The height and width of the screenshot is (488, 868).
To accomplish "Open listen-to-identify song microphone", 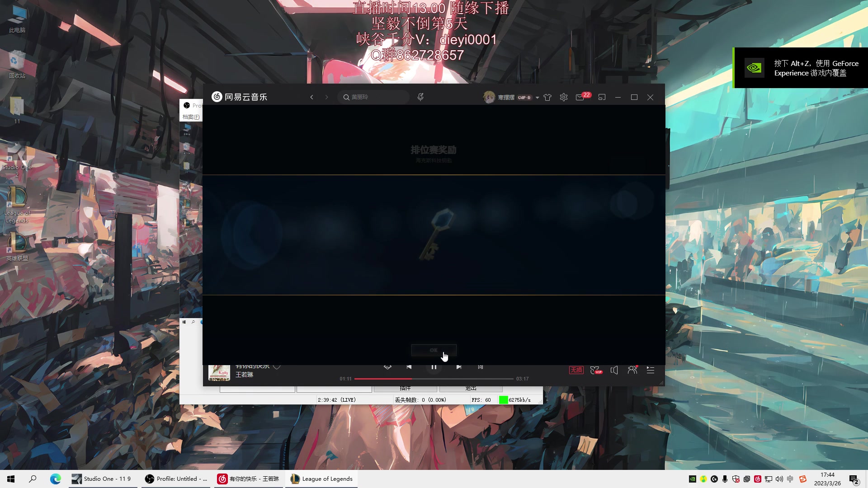I will click(x=420, y=97).
